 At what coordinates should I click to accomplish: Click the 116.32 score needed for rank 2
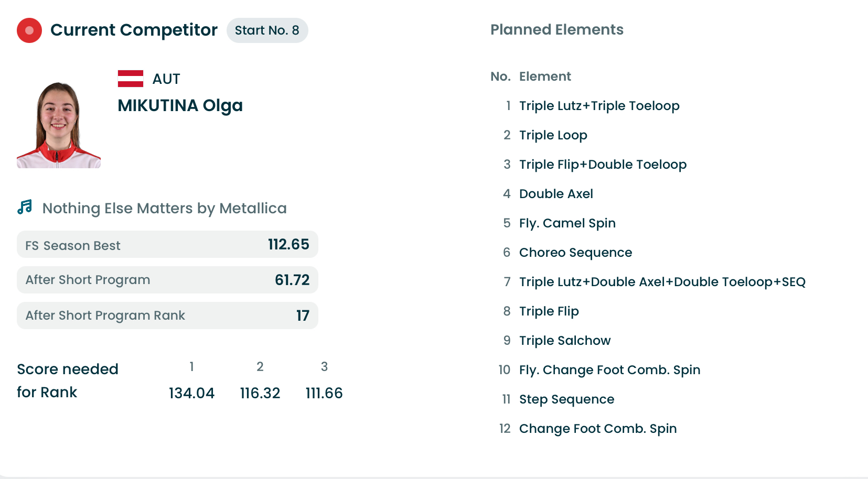260,393
